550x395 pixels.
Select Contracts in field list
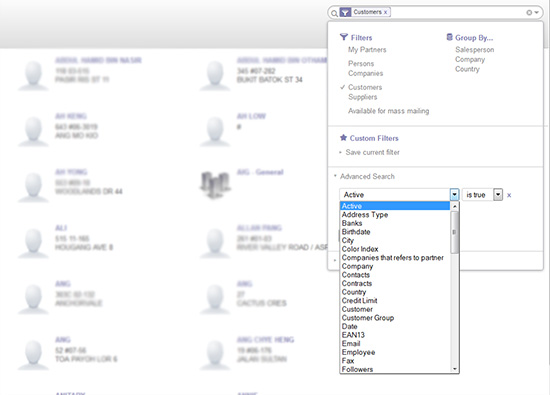395,283
